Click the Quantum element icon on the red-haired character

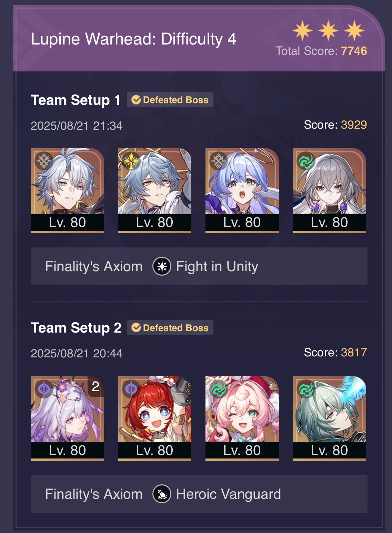pos(131,389)
